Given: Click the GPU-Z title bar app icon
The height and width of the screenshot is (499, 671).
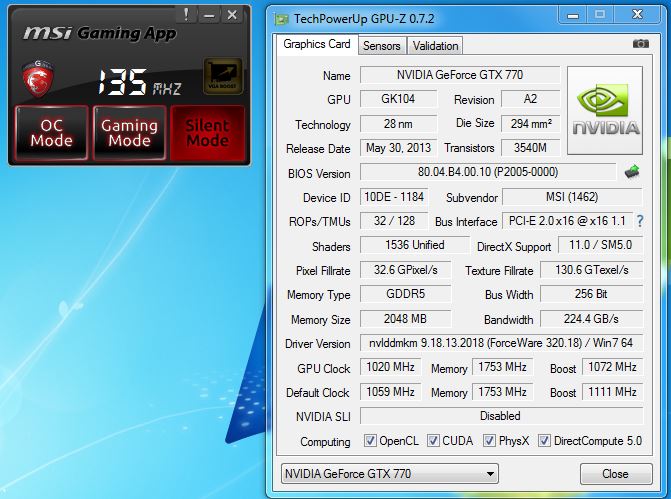Looking at the screenshot, I should pos(282,19).
